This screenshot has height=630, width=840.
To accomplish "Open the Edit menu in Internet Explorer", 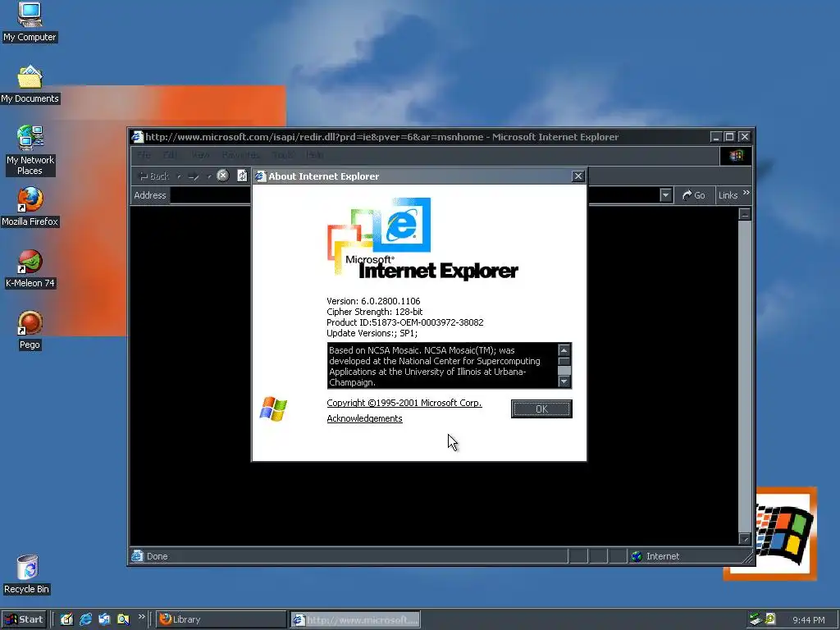I will pyautogui.click(x=170, y=155).
